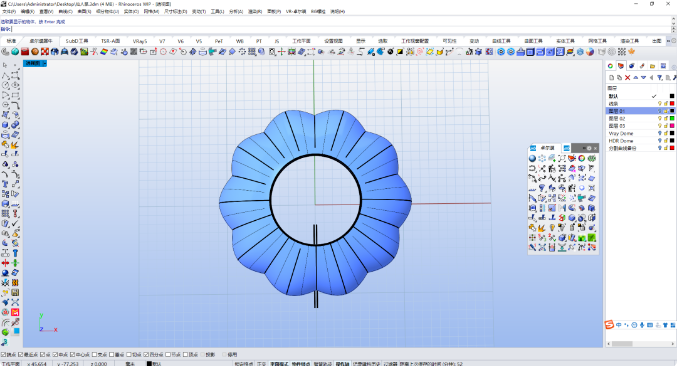Toggle the 中心点 osnap checkbox
The height and width of the screenshot is (366, 677).
tap(73, 354)
